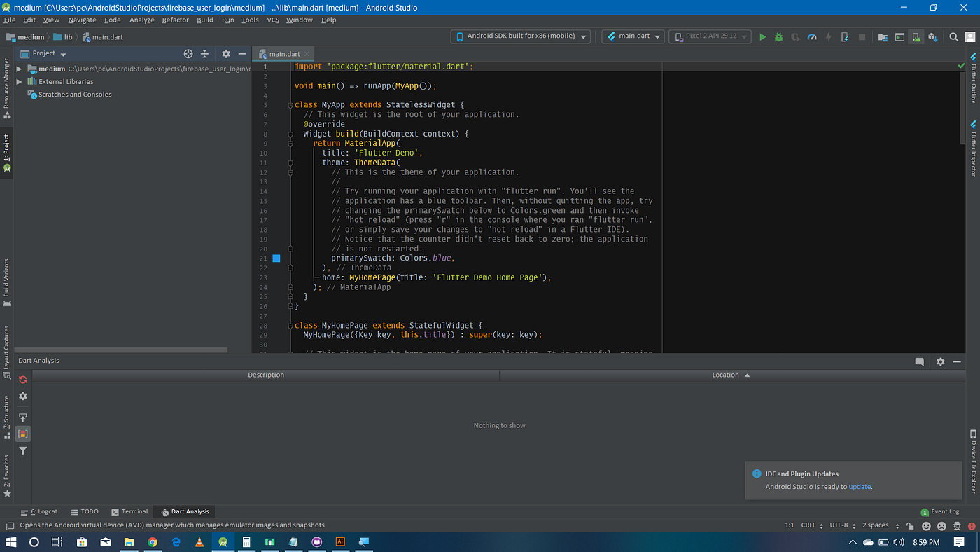Screen dimensions: 980x552
Task: Click the 'update' link in the notification
Action: pyautogui.click(x=860, y=486)
